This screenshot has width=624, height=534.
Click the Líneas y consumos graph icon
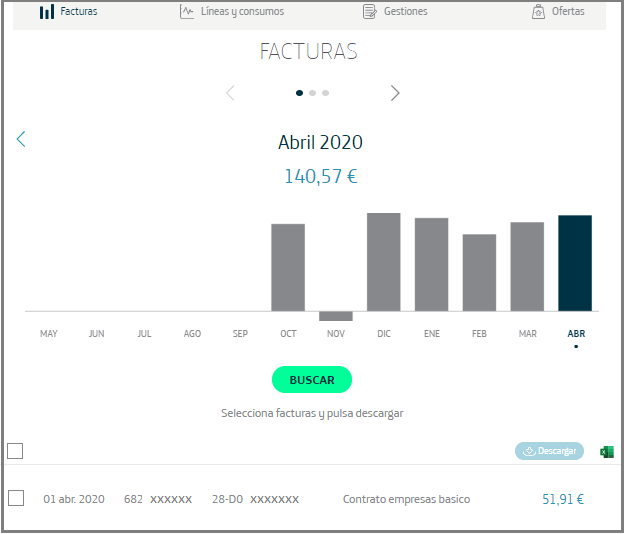coord(186,12)
